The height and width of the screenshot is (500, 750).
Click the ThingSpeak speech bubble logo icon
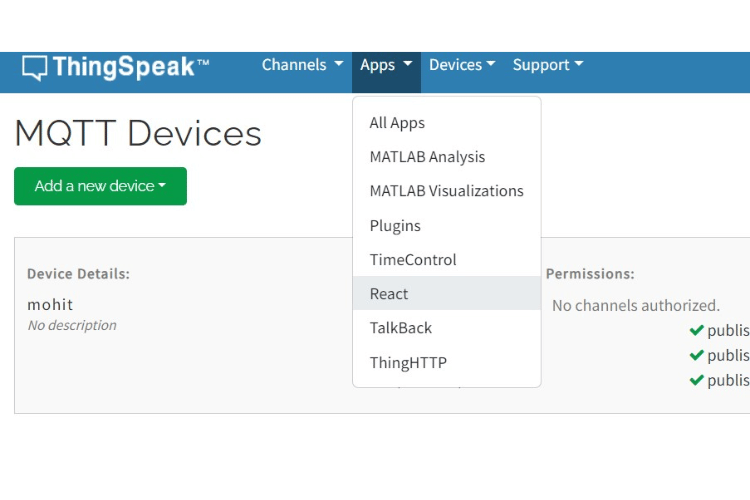(34, 67)
